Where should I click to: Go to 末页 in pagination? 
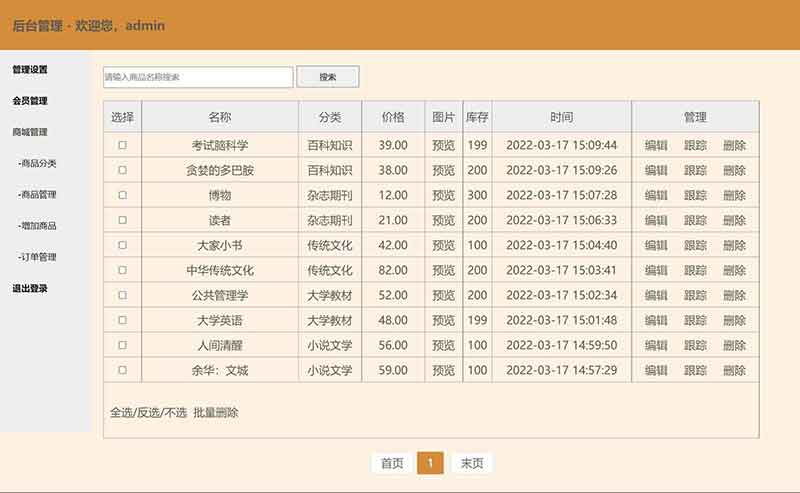click(x=471, y=463)
